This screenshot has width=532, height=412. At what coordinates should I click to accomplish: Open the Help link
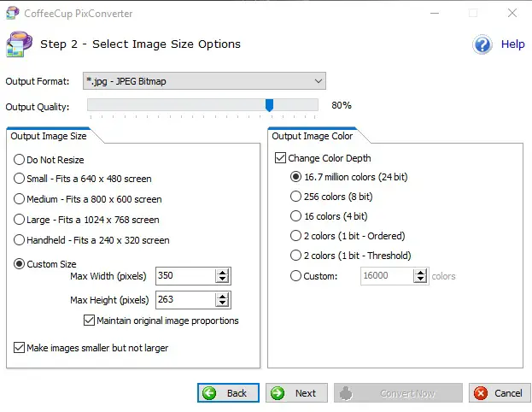(x=512, y=44)
